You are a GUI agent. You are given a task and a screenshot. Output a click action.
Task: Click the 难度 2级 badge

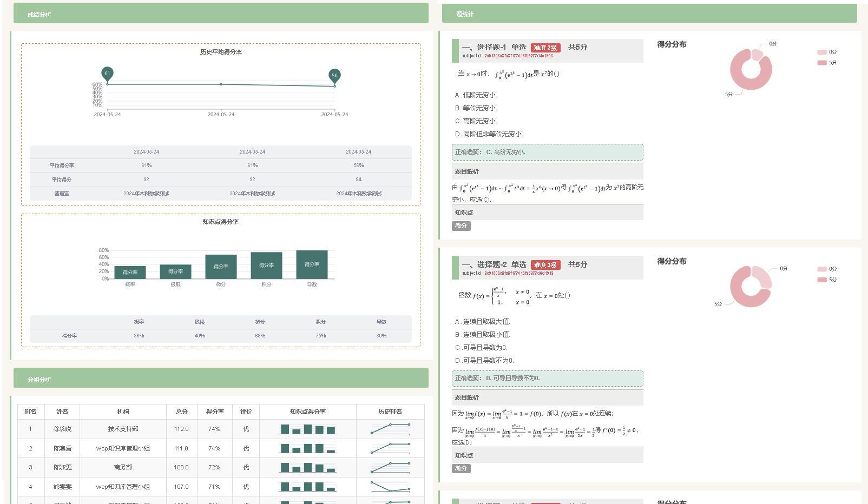545,48
